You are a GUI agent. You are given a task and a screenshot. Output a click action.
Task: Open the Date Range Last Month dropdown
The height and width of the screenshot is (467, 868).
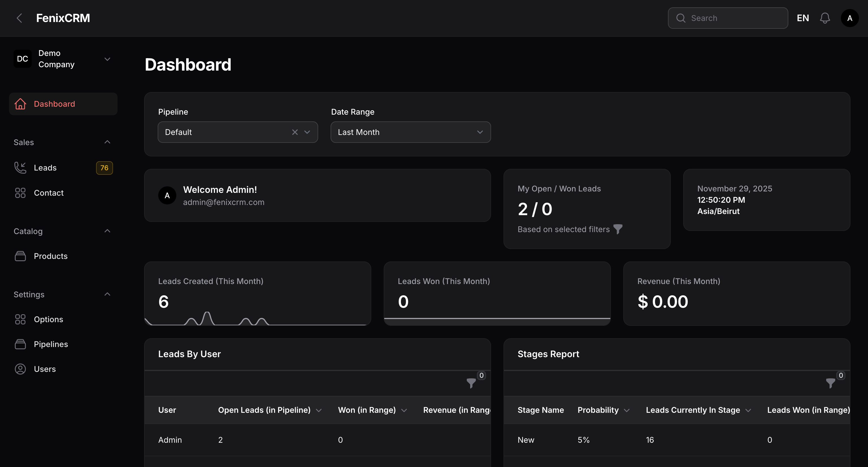point(411,132)
